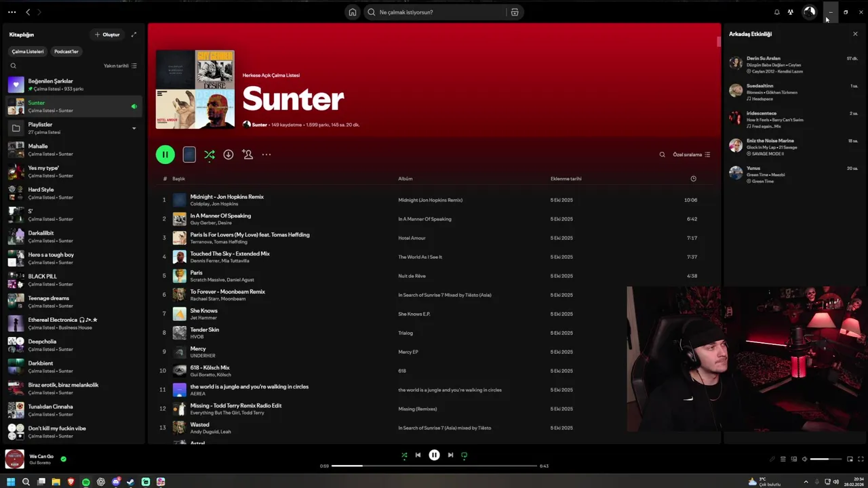Image resolution: width=868 pixels, height=488 pixels.
Task: Toggle shuffle in the player bar
Action: click(404, 455)
